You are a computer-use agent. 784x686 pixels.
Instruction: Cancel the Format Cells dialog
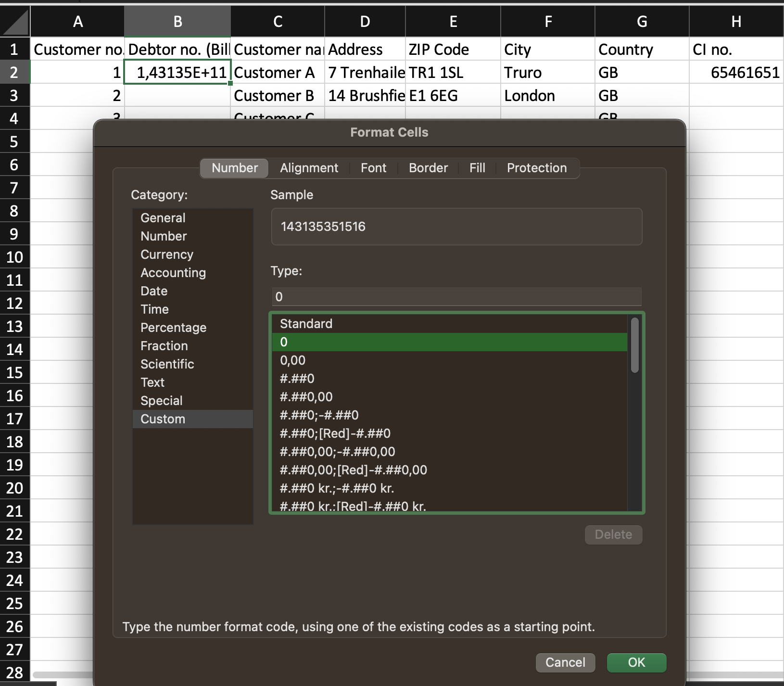coord(565,662)
